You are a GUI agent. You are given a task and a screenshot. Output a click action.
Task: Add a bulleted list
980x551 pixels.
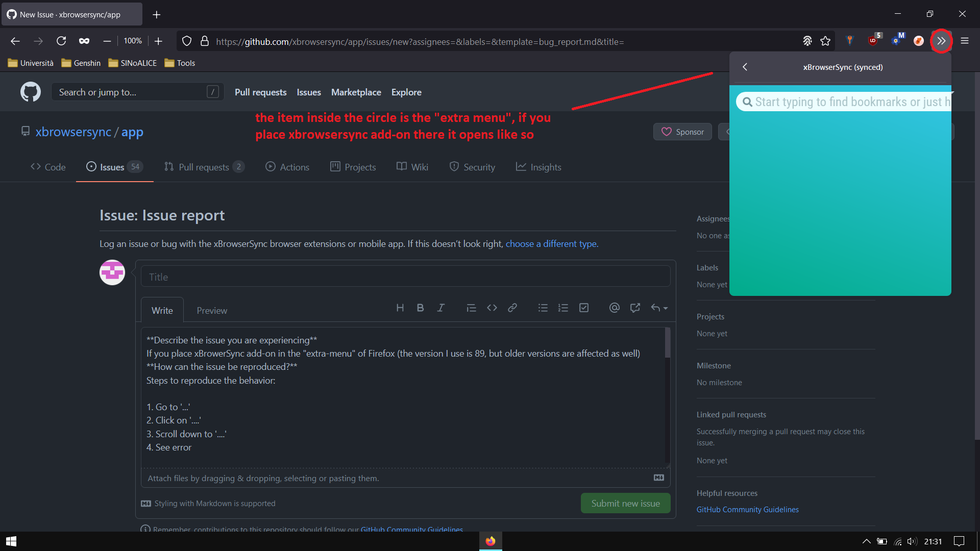coord(543,308)
